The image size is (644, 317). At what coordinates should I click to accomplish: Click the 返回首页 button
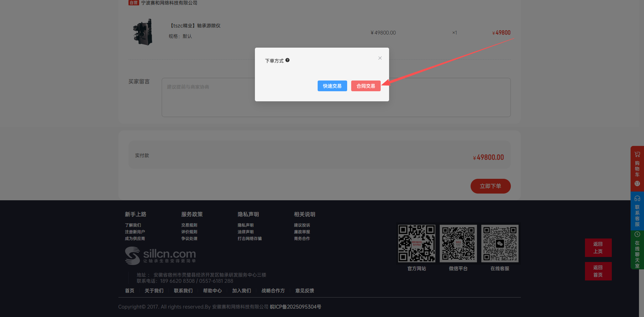(598, 271)
